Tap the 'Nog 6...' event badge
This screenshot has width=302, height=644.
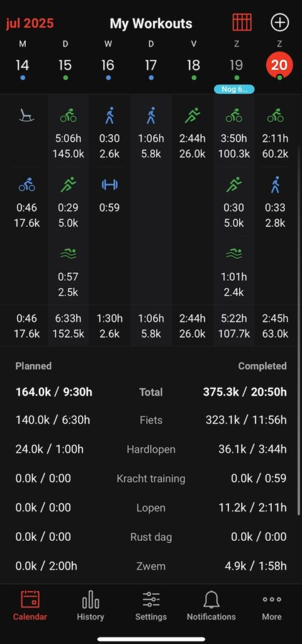[235, 89]
